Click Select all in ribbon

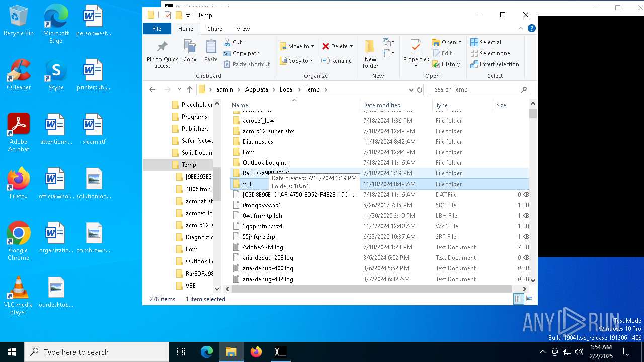(x=487, y=42)
